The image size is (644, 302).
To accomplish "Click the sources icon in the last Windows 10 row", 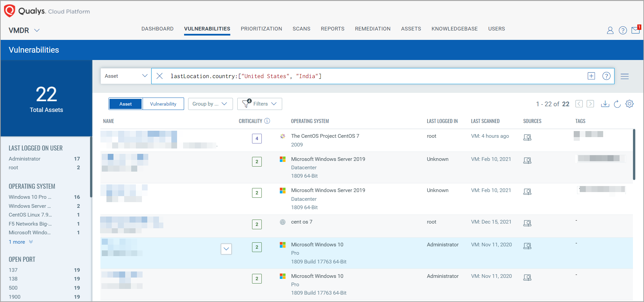I will (x=528, y=278).
